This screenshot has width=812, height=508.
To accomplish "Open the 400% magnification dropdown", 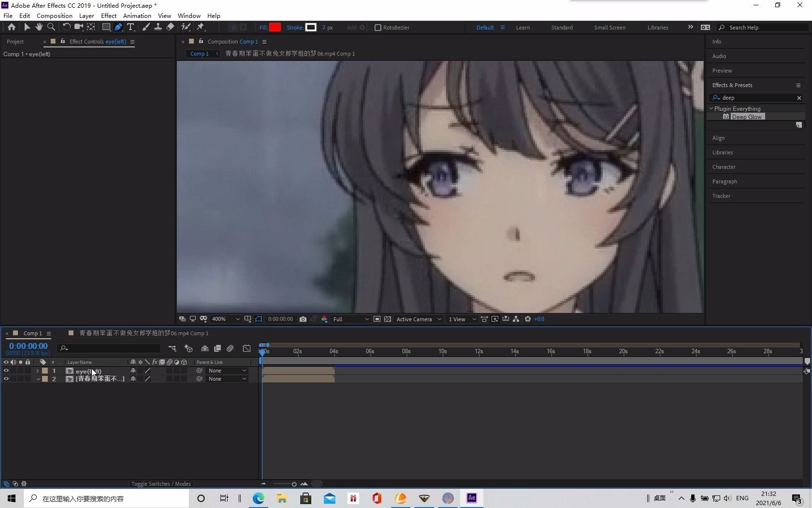I will pyautogui.click(x=226, y=319).
